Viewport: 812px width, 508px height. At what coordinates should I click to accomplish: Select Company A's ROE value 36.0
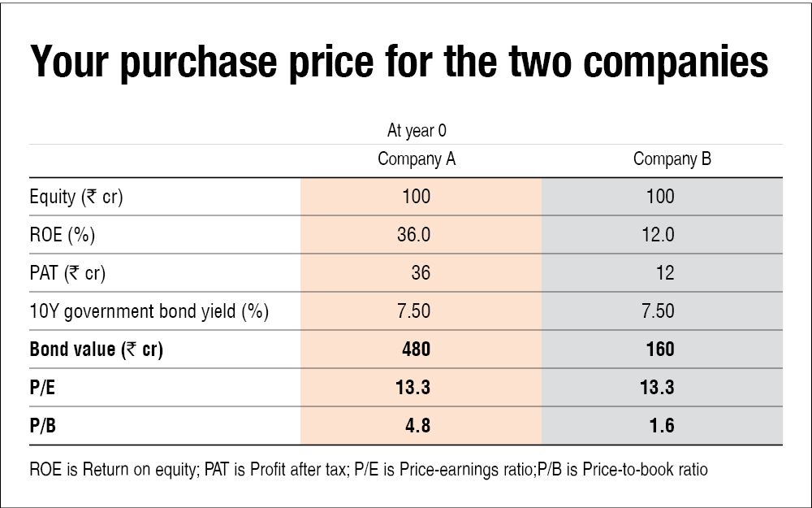416,235
